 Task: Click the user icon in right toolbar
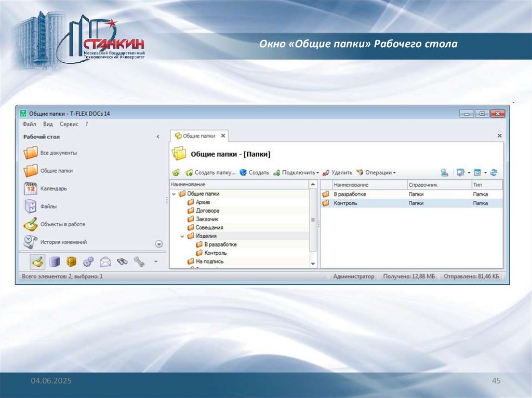445,173
